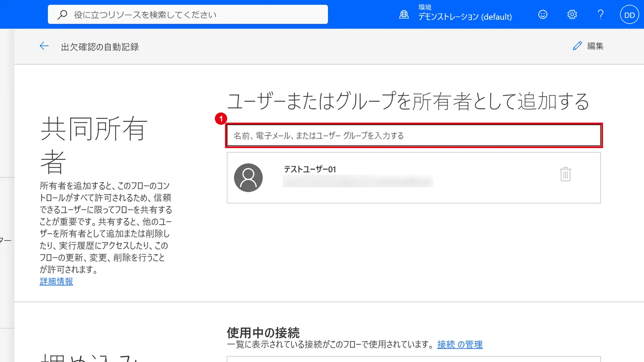Click the 出欠確認の自動記録 flow title
This screenshot has height=362, width=644.
[x=100, y=47]
